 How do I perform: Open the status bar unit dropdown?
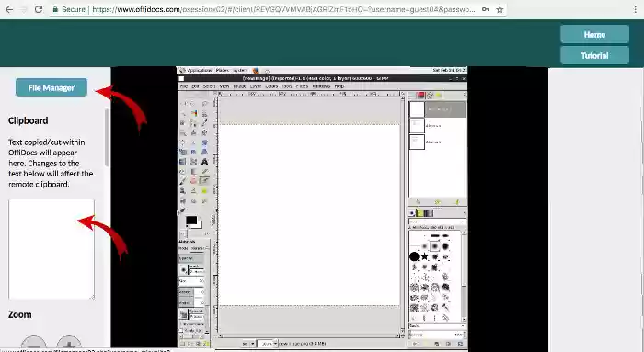pyautogui.click(x=248, y=344)
